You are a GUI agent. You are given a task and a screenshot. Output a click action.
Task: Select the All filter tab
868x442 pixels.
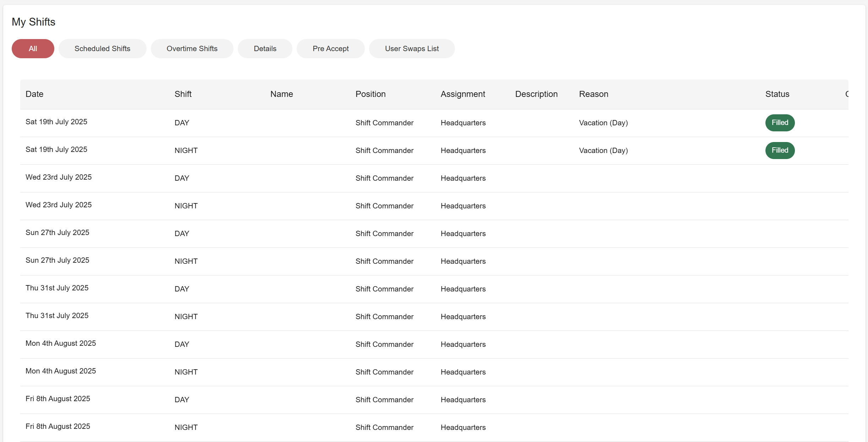[33, 49]
